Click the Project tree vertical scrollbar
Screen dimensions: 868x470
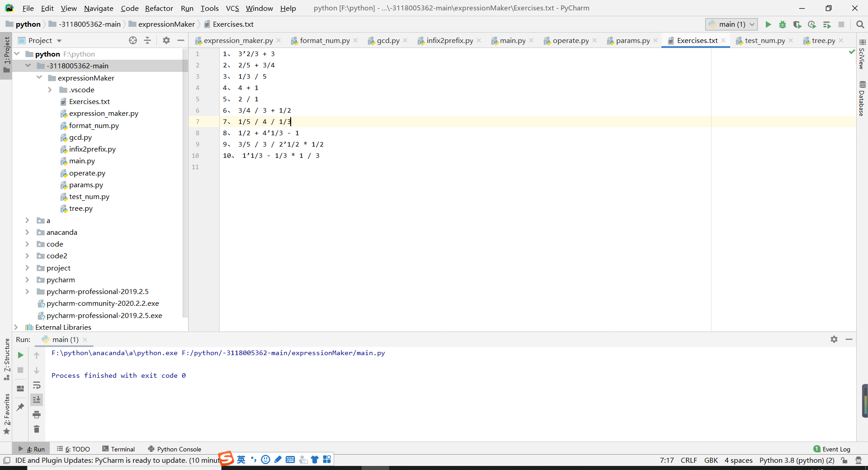(184, 183)
